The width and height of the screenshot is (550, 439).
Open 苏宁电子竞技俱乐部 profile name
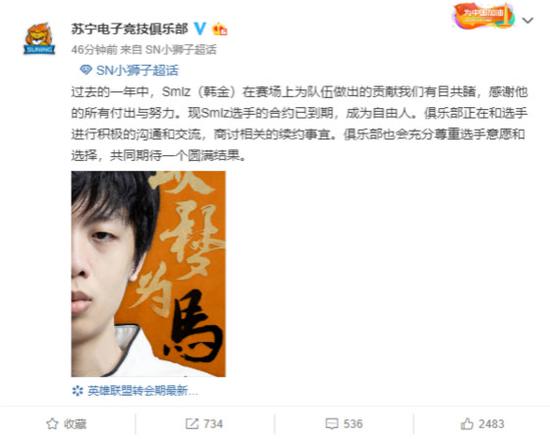point(129,28)
